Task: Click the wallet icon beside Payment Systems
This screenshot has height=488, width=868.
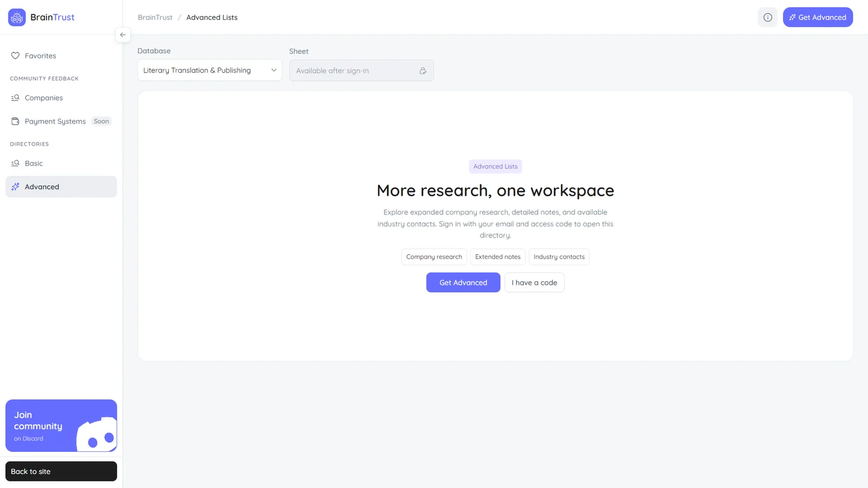Action: click(x=16, y=121)
